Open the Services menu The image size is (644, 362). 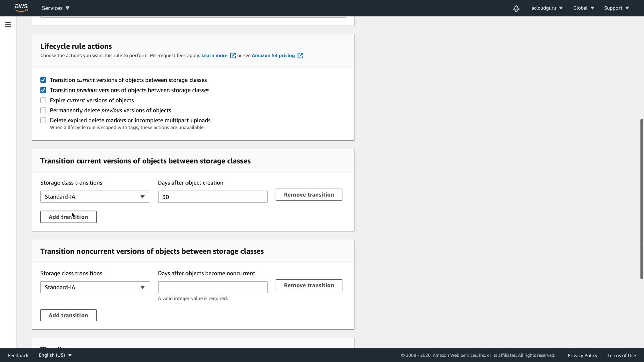[x=56, y=8]
